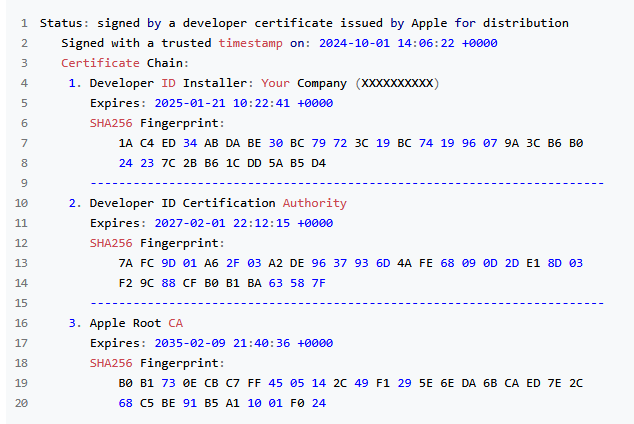Viewport: 634px width, 424px height.
Task: Click expiry date 2027-02-01 22:12:15 +0000
Action: (243, 223)
